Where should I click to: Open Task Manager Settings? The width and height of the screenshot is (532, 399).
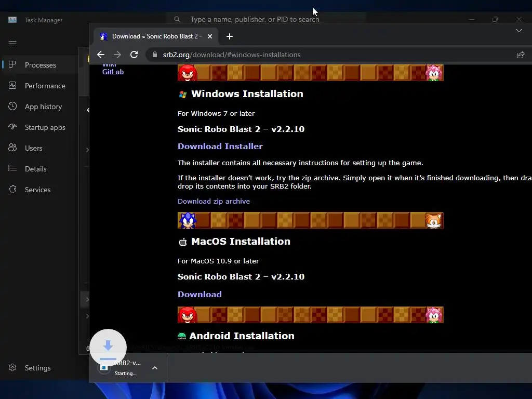[x=39, y=368]
